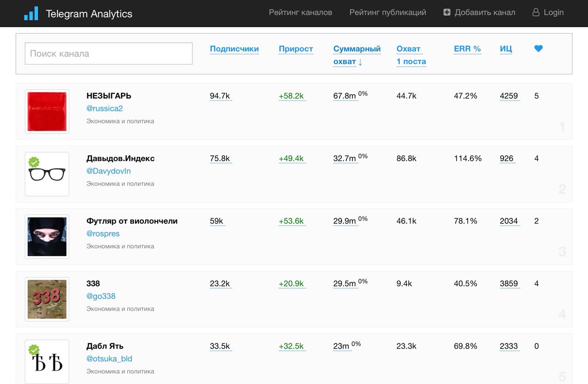Click the 4259 citation index value

tap(509, 96)
